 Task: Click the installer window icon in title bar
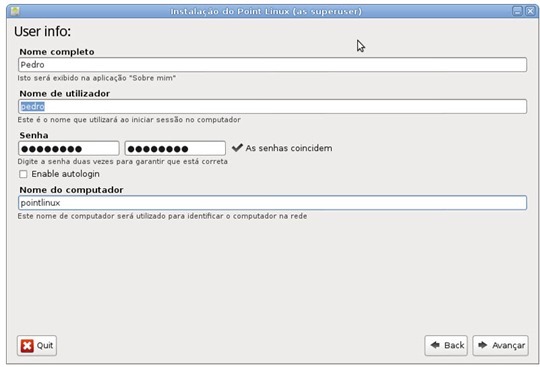(15, 11)
